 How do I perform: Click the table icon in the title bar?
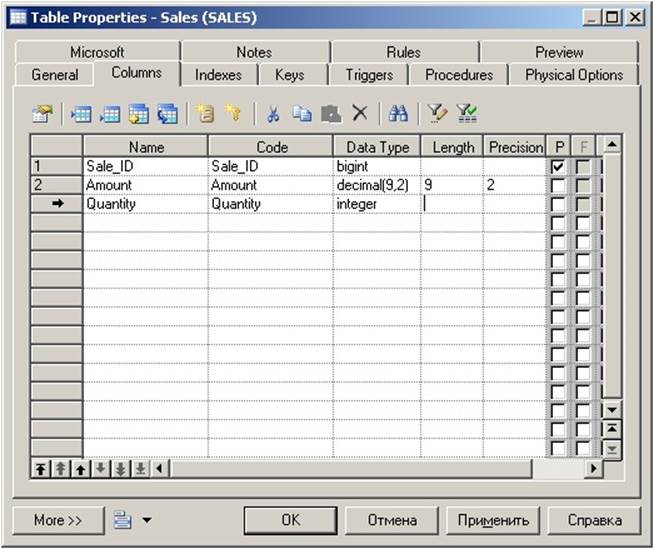(18, 17)
